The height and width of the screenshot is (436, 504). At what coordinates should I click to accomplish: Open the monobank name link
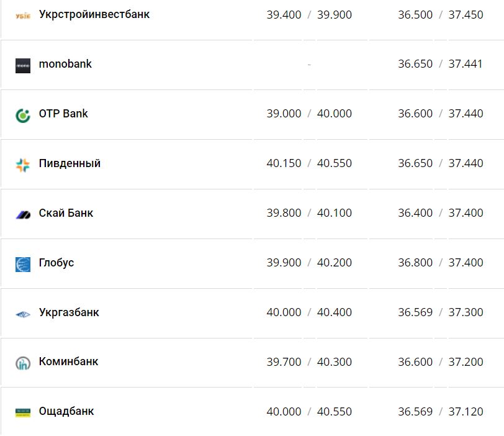click(65, 64)
